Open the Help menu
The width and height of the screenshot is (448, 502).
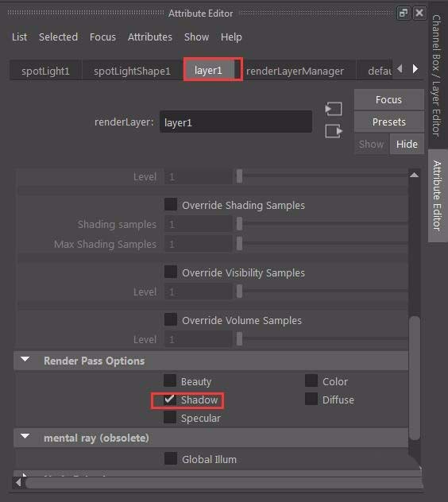click(x=231, y=37)
